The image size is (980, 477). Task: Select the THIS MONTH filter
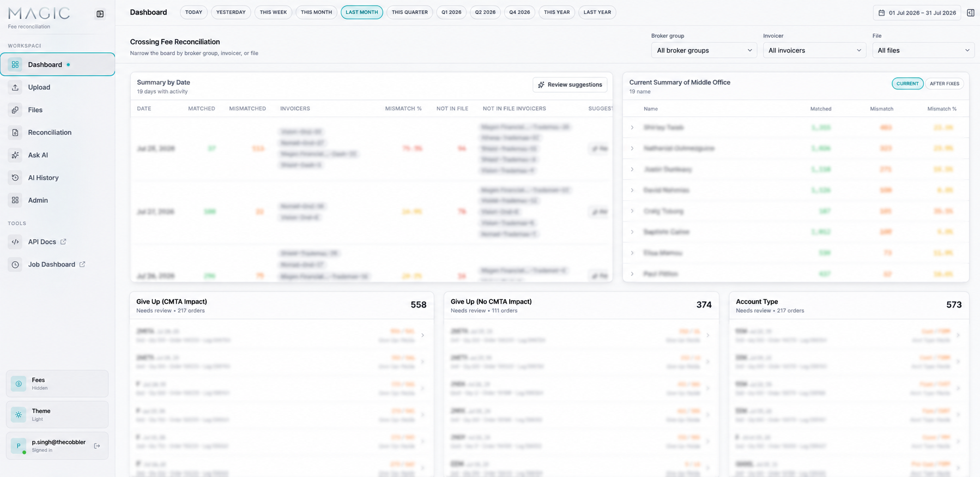[x=316, y=12]
